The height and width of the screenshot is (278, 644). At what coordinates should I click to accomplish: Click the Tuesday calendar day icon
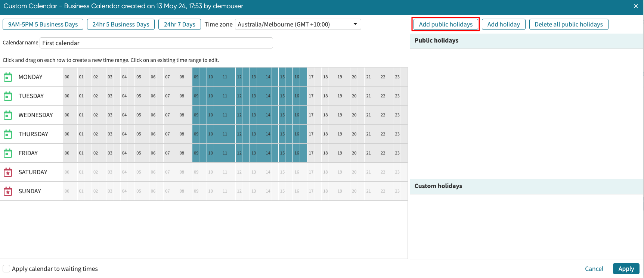8,96
